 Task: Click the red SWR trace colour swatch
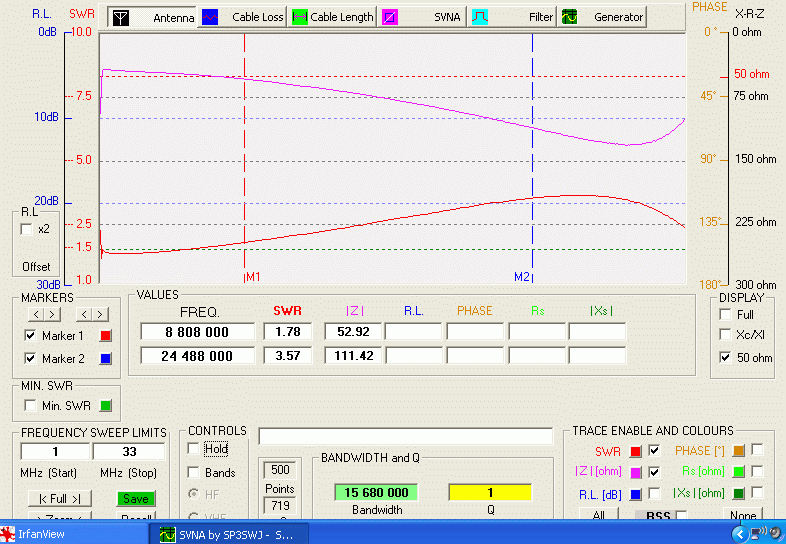[636, 451]
